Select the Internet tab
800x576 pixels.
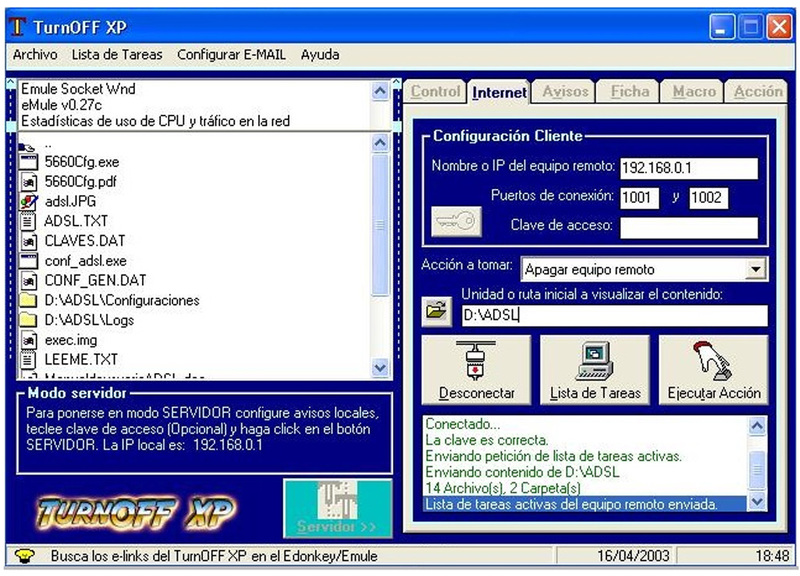pyautogui.click(x=499, y=92)
